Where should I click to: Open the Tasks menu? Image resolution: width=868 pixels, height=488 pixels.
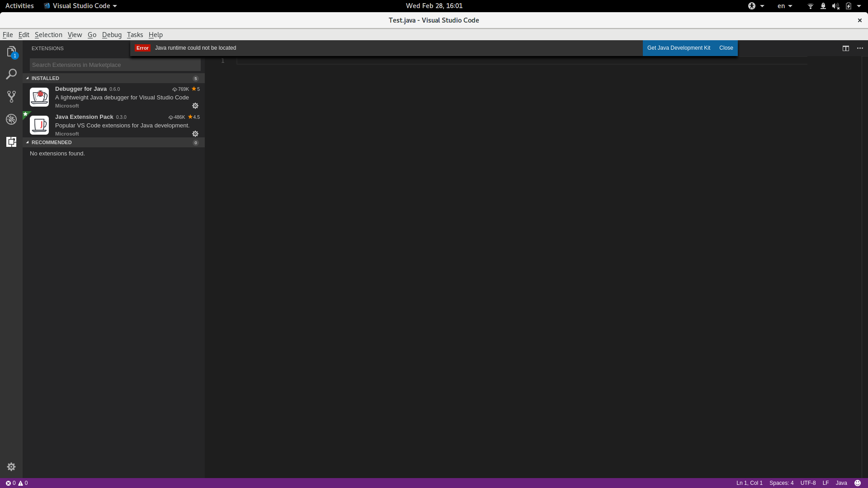coord(135,35)
